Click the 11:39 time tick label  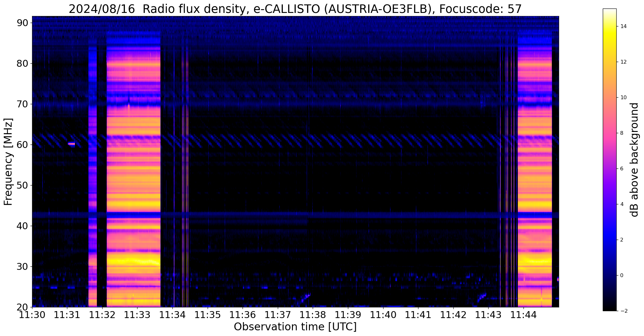(x=348, y=315)
